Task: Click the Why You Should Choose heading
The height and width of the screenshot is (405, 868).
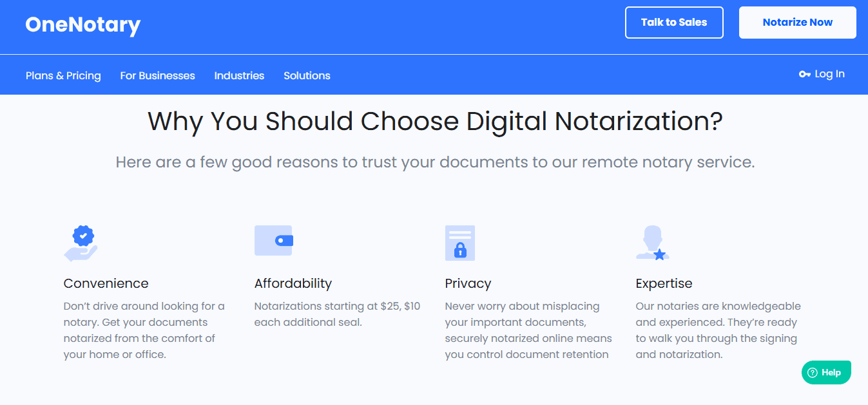Action: tap(435, 122)
